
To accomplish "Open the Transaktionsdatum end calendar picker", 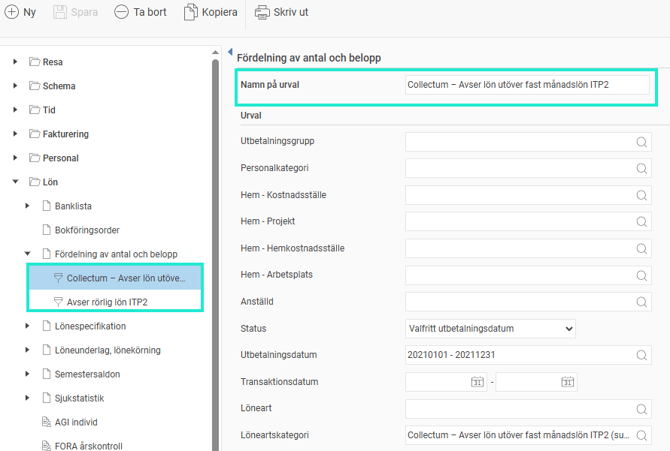I will click(567, 382).
